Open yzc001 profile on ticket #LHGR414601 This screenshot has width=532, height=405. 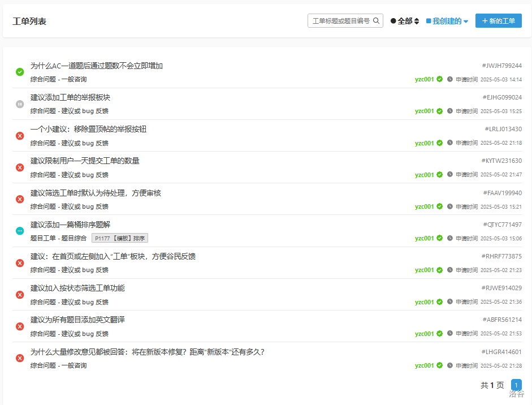coord(424,365)
